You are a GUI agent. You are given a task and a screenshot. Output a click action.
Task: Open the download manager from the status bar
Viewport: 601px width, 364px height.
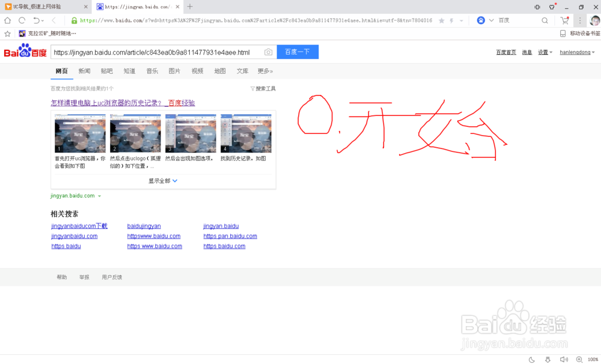[548, 359]
